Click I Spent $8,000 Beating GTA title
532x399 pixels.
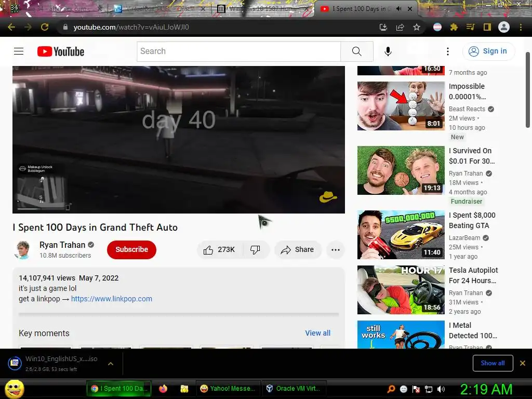[x=472, y=220]
